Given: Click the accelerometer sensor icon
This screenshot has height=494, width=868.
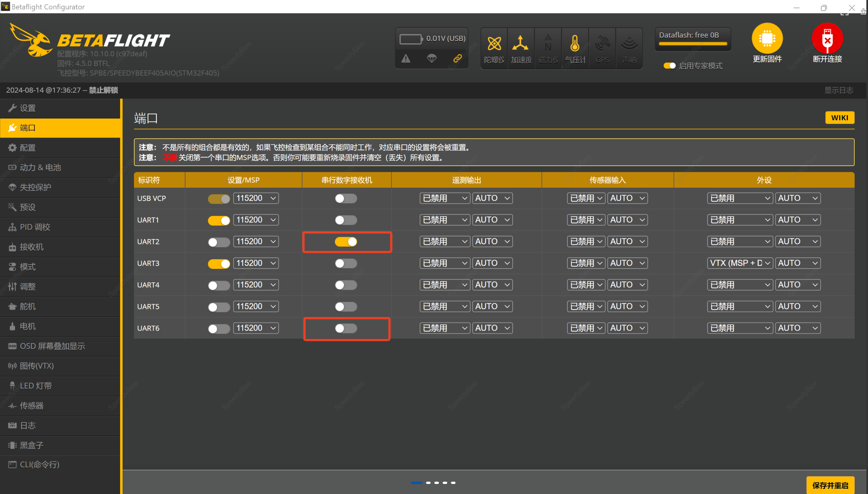Looking at the screenshot, I should pos(520,43).
